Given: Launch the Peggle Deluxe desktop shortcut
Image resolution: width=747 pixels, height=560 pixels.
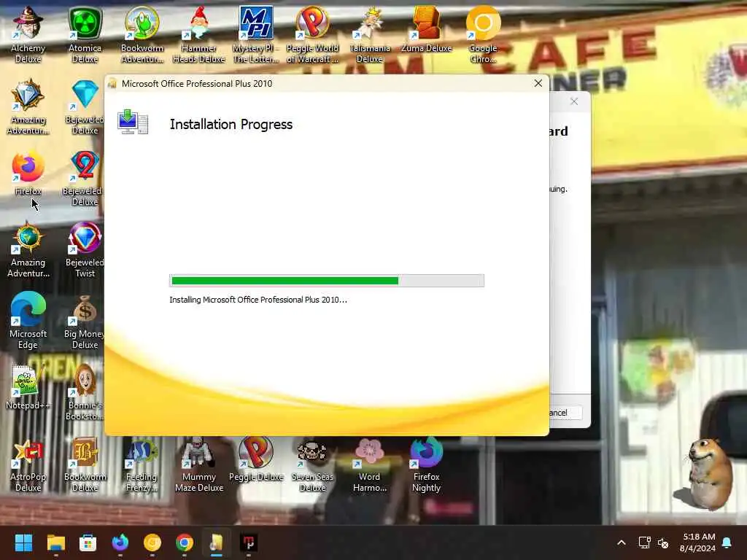Looking at the screenshot, I should 256,459.
